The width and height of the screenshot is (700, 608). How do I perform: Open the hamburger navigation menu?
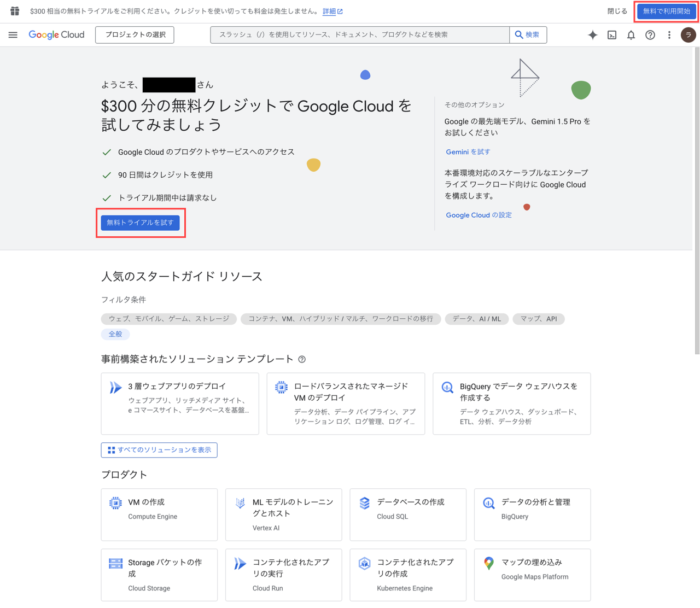click(x=13, y=35)
